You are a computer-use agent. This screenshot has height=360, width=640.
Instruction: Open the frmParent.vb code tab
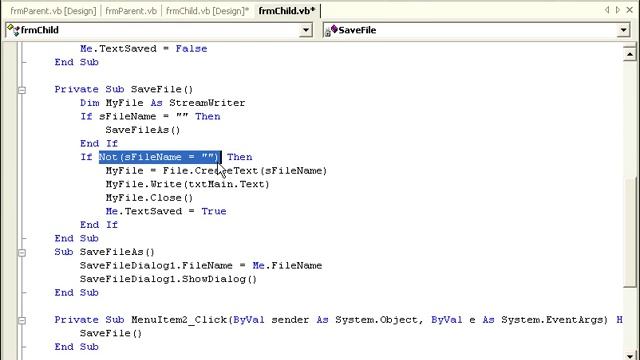(x=131, y=11)
